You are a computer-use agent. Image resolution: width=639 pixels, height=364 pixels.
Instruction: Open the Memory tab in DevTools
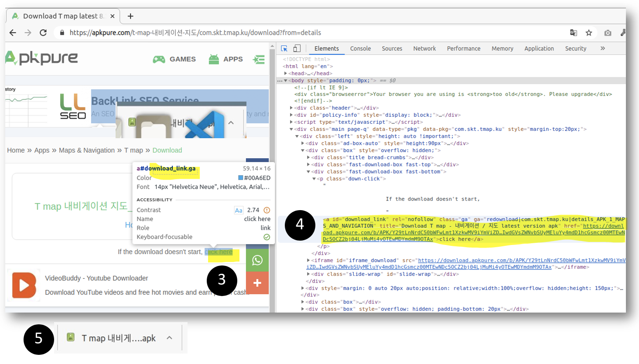(502, 48)
